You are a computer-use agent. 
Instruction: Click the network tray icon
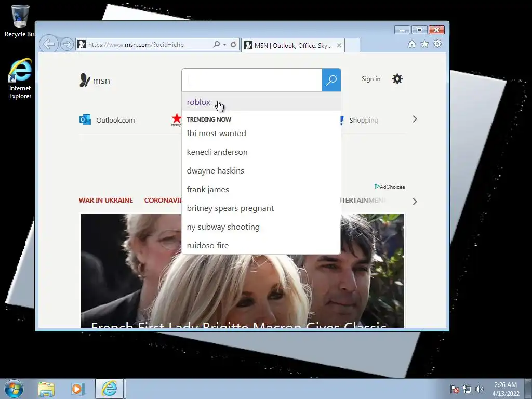point(467,389)
